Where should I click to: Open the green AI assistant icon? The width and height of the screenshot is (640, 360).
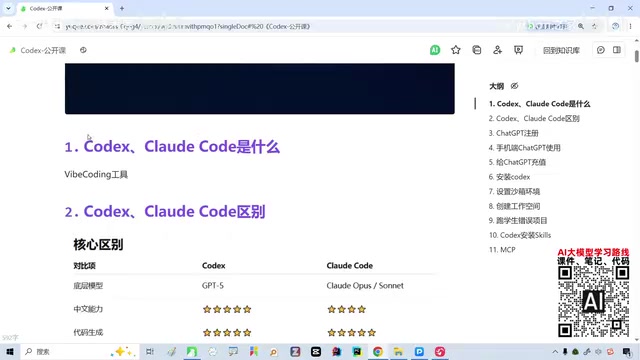(x=435, y=50)
